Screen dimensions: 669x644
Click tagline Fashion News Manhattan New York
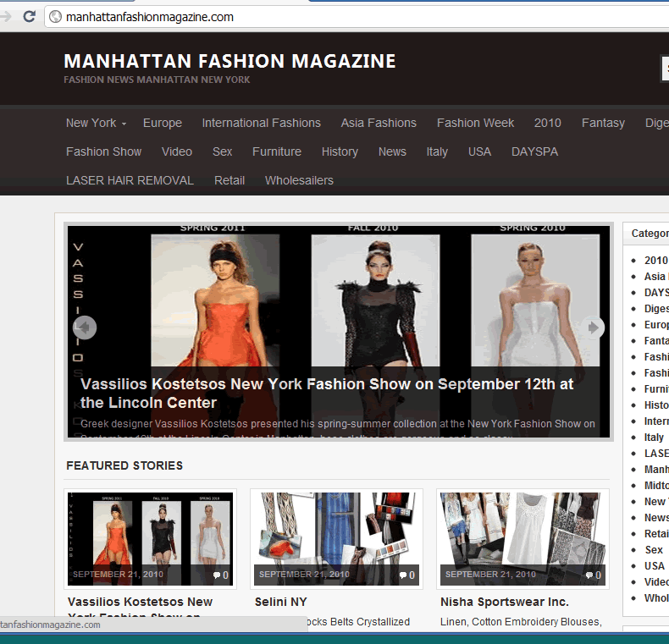[x=157, y=80]
